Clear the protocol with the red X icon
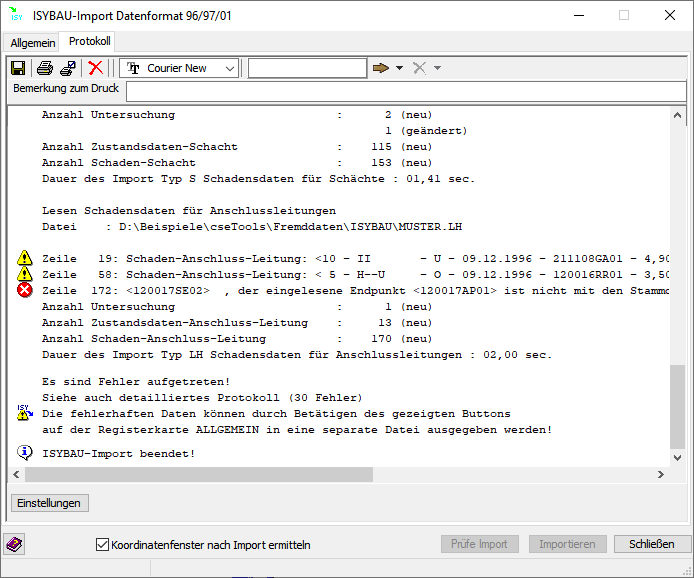This screenshot has width=694, height=578. click(96, 68)
